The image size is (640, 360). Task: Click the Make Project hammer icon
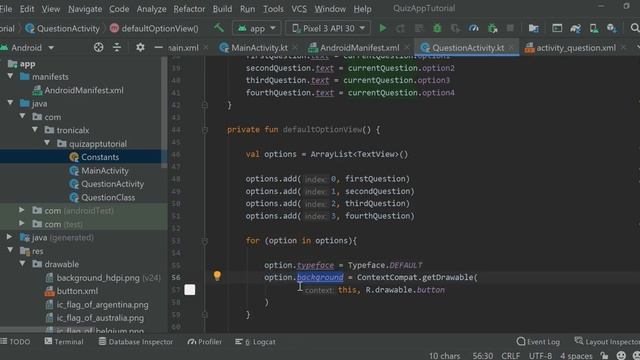click(x=219, y=28)
